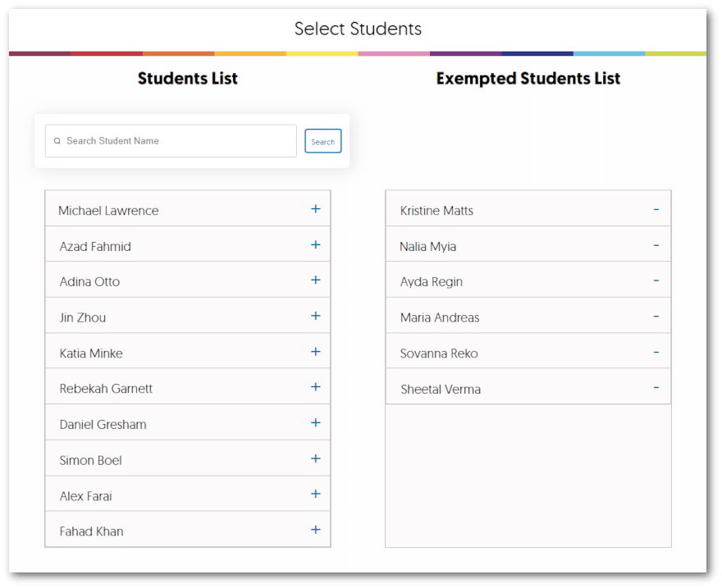Add Katia Minke via the plus icon

[x=315, y=353]
